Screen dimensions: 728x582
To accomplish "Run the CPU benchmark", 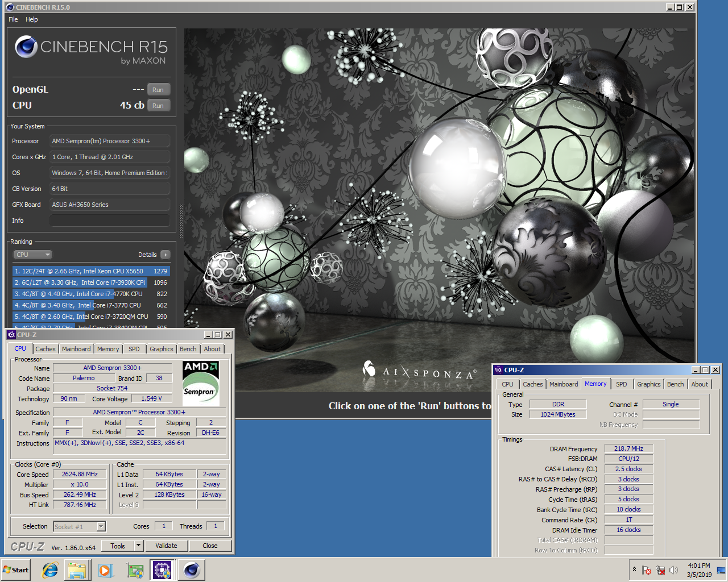I will (158, 106).
